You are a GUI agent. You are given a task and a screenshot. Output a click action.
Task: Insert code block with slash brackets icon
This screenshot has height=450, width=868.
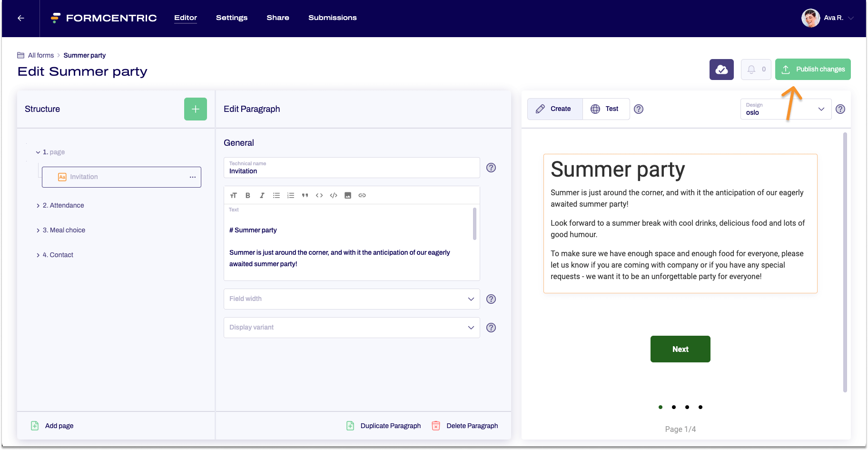(x=334, y=195)
